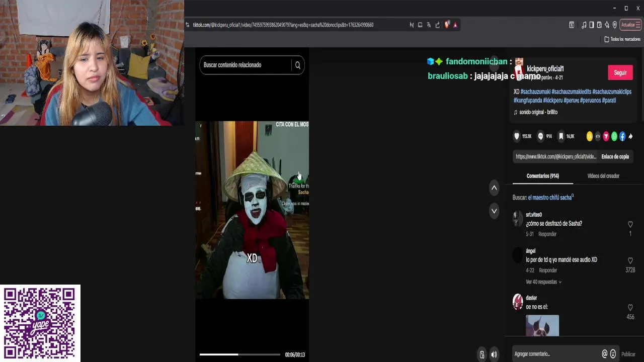Like the video with the heart icon
This screenshot has width=644, height=362.
[516, 136]
